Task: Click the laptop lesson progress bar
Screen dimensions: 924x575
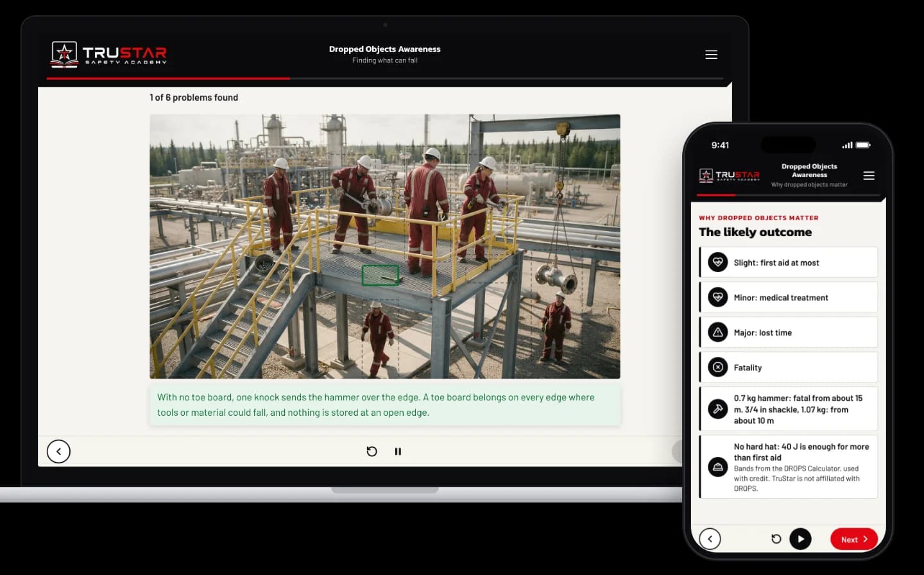Action: (x=385, y=78)
